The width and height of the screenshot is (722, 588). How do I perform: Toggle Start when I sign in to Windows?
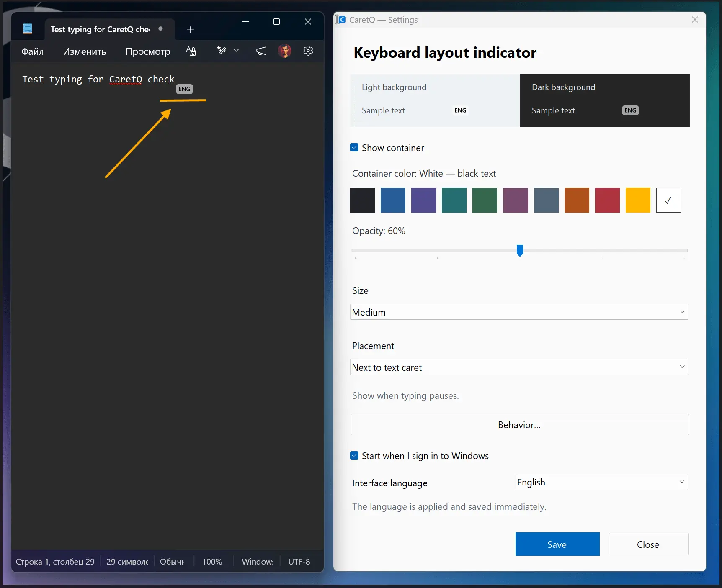pyautogui.click(x=354, y=456)
